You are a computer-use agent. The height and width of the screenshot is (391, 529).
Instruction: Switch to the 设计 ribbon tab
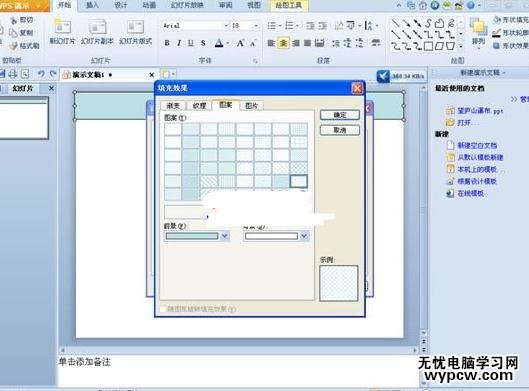(x=120, y=5)
